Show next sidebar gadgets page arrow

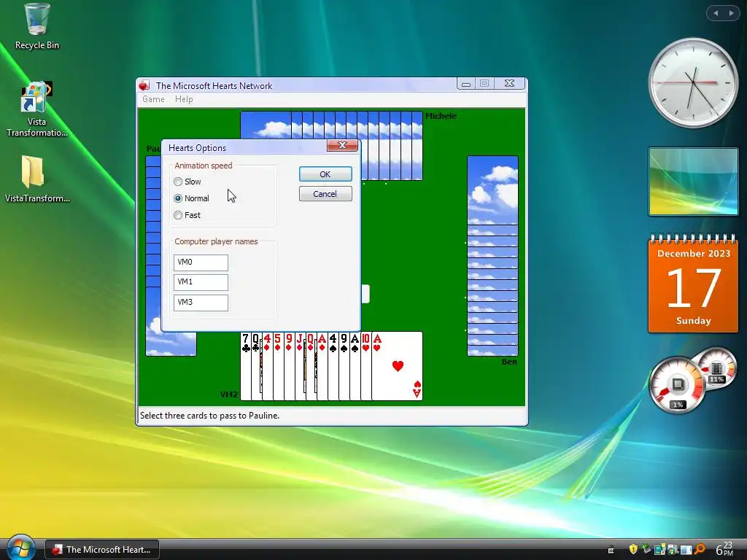(731, 13)
